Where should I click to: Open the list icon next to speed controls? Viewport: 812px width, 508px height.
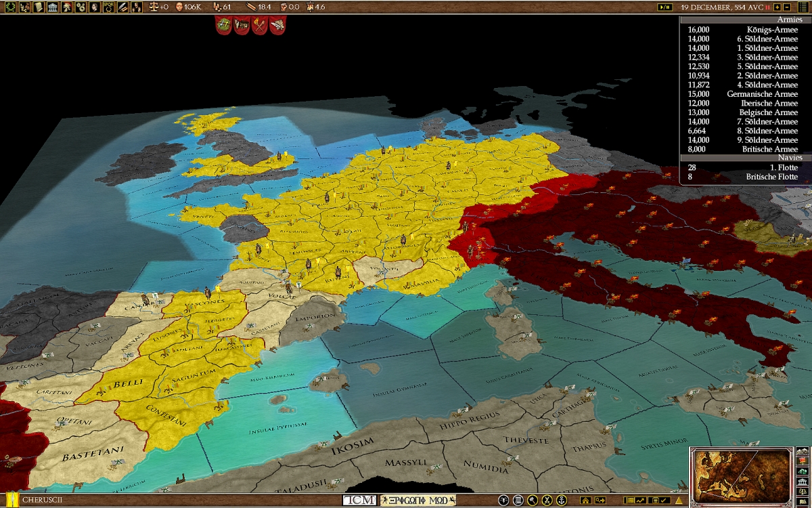(803, 7)
